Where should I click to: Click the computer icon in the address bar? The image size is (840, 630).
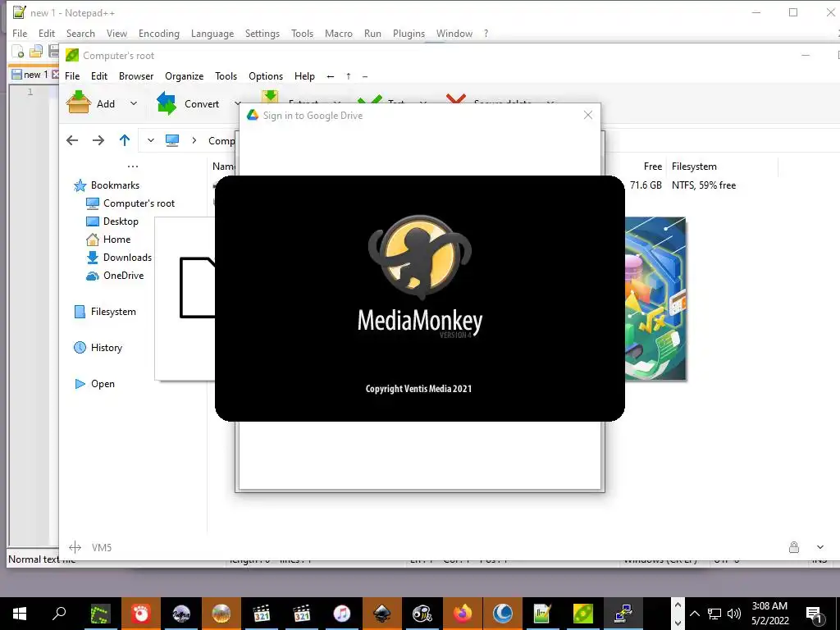(x=172, y=140)
